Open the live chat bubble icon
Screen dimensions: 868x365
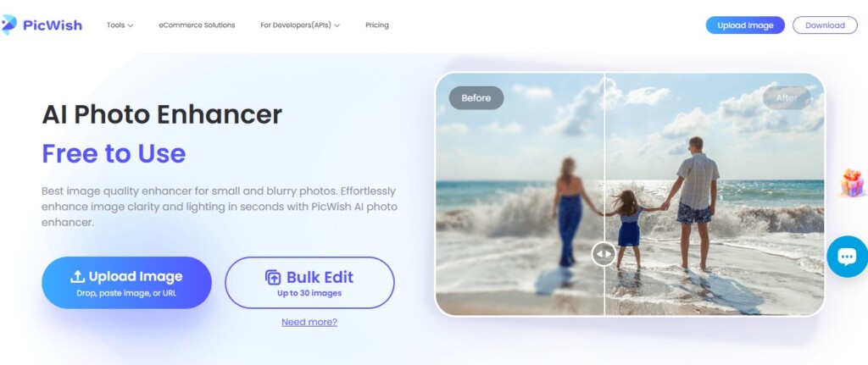848,256
